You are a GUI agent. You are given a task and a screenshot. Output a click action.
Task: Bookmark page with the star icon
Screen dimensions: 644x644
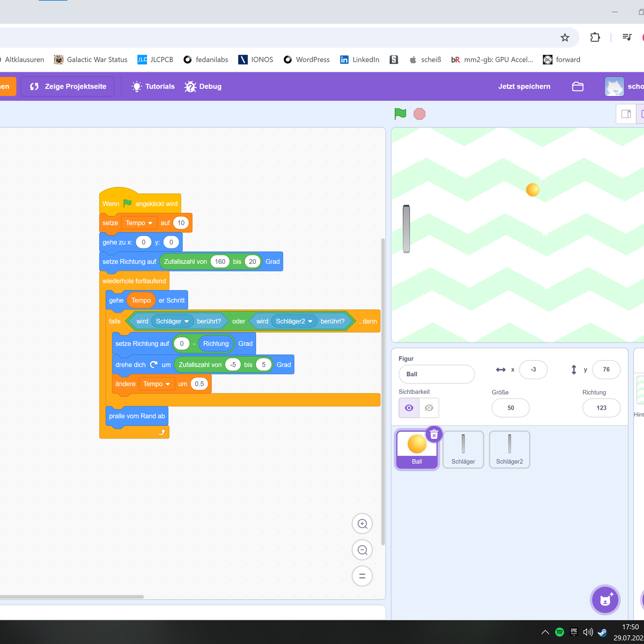tap(564, 38)
